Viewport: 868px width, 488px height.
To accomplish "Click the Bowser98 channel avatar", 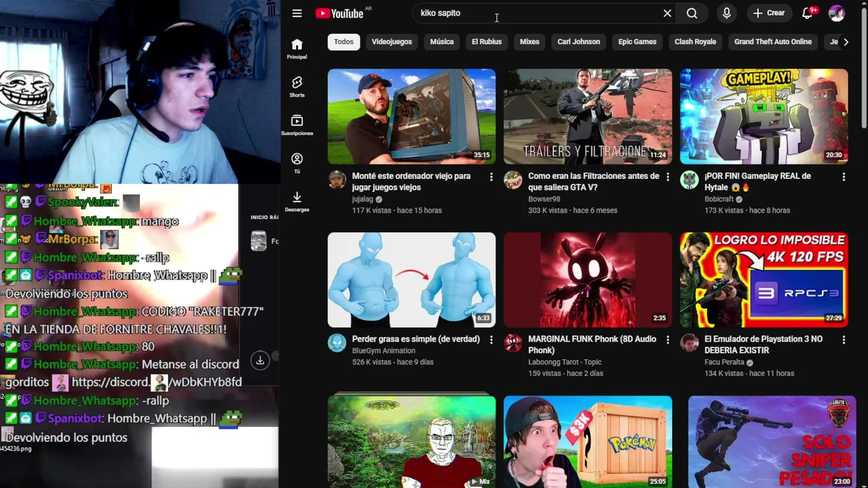I will 513,180.
